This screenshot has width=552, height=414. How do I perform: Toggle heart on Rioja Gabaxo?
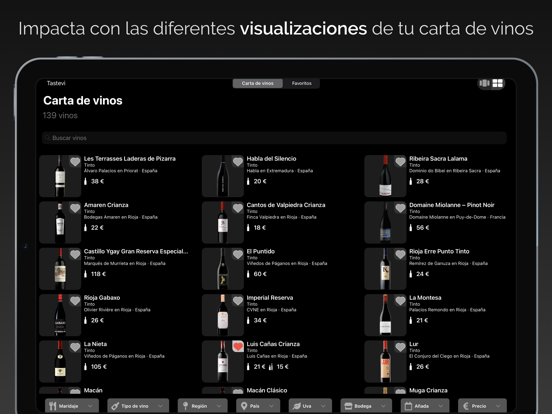click(75, 301)
